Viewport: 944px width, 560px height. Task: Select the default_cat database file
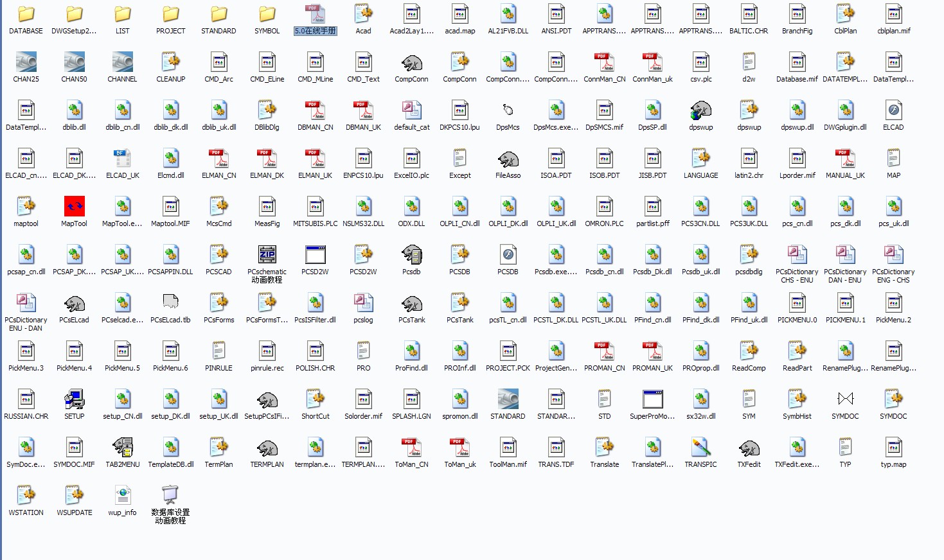coord(412,110)
